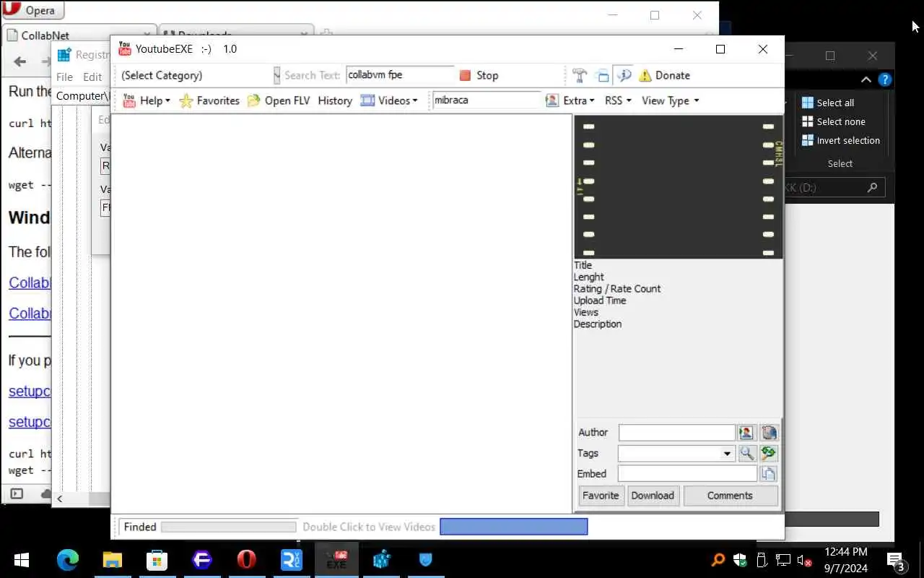The width and height of the screenshot is (924, 578).
Task: Click the magnifier icon beside Tags
Action: [746, 453]
